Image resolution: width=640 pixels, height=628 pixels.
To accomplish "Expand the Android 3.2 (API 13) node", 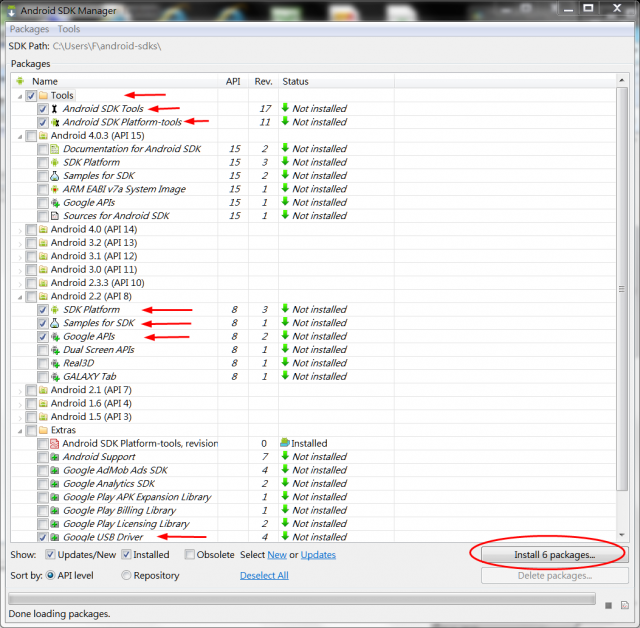I will point(20,244).
